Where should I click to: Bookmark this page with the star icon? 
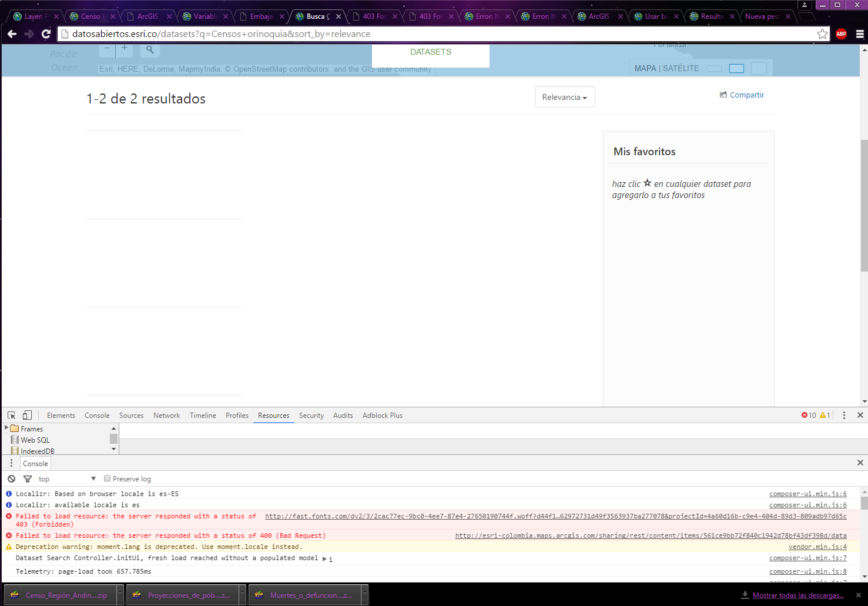pos(822,34)
